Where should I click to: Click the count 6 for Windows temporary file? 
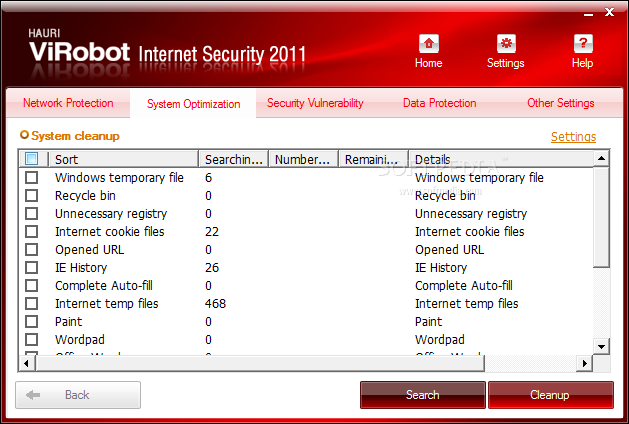pos(208,178)
